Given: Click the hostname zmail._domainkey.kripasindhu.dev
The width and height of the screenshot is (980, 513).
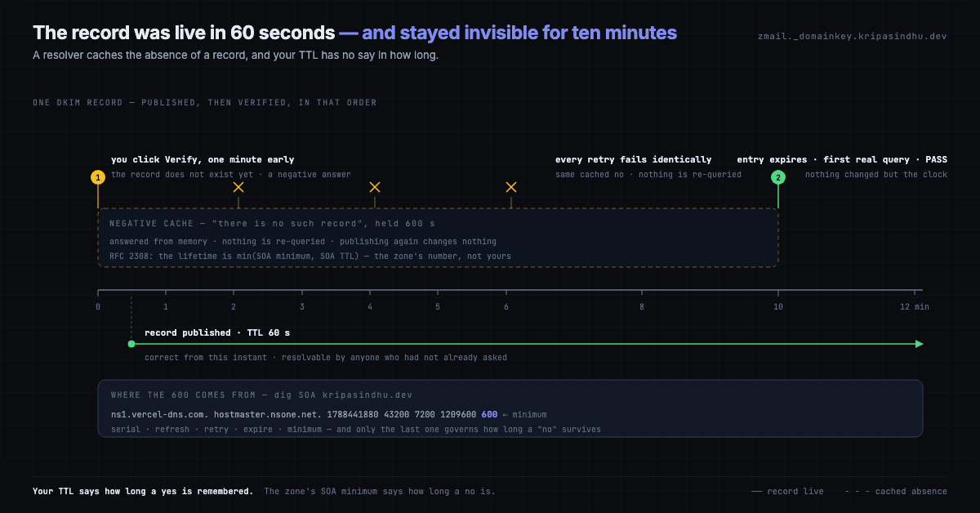Looking at the screenshot, I should [x=853, y=37].
